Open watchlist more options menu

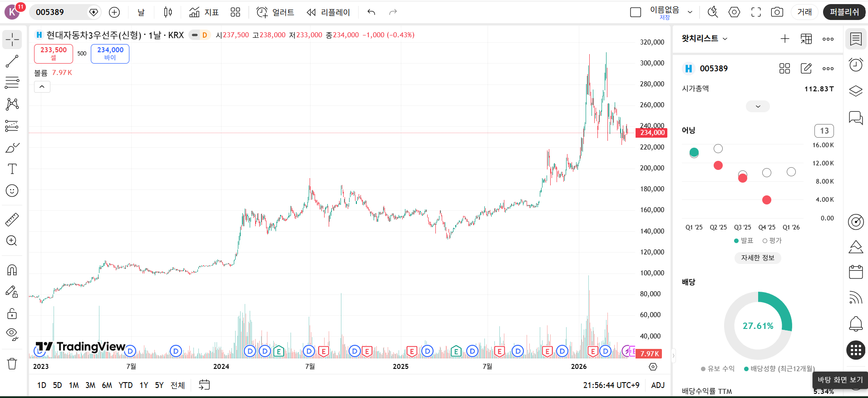point(828,39)
